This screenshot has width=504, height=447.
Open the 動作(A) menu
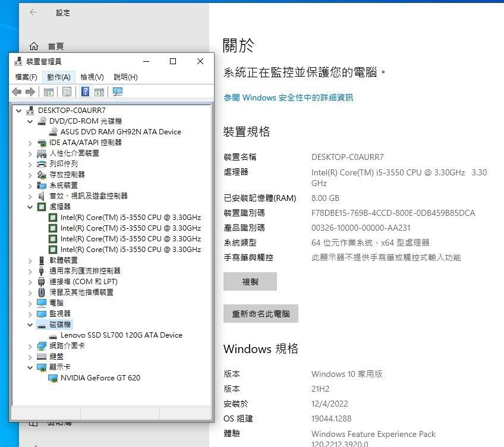coord(58,77)
